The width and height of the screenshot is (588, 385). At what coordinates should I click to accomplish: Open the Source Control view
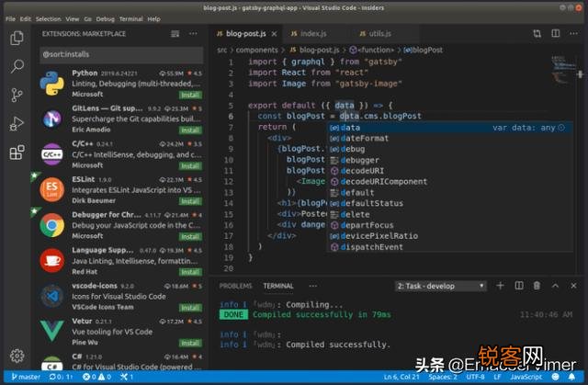point(17,95)
